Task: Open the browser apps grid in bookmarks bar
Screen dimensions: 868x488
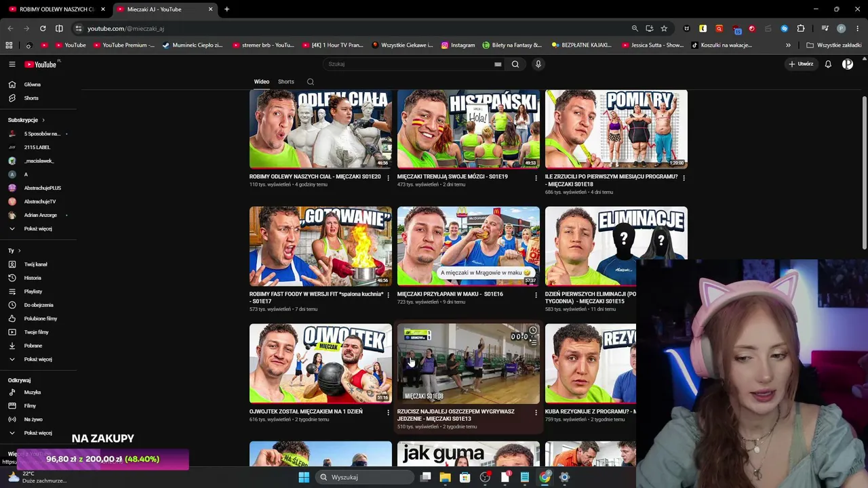Action: (9, 45)
